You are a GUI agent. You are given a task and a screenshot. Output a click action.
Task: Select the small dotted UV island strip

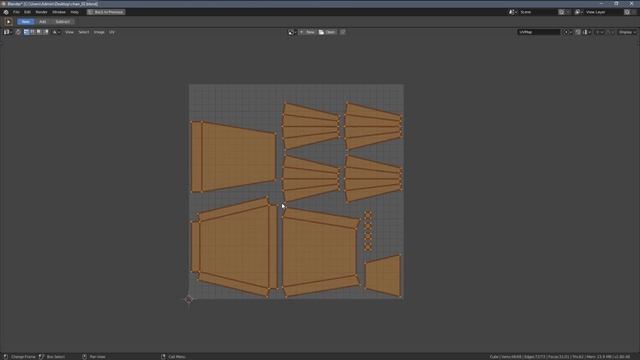[368, 231]
